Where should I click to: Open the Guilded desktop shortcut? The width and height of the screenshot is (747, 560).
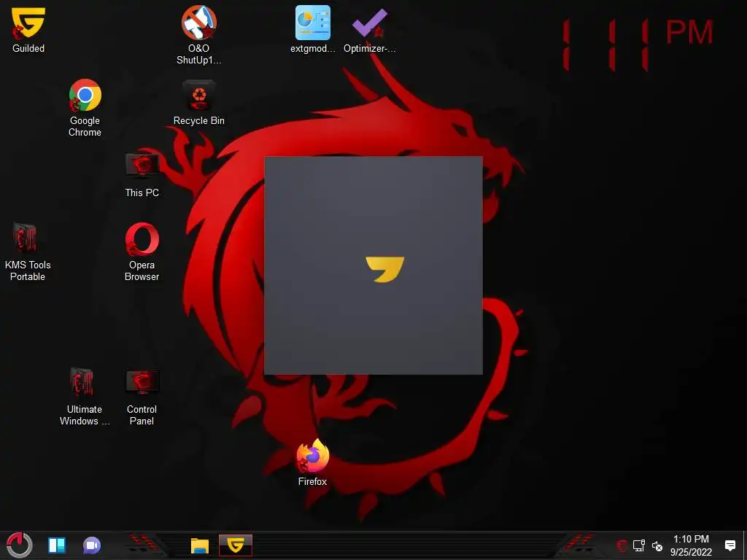click(28, 29)
